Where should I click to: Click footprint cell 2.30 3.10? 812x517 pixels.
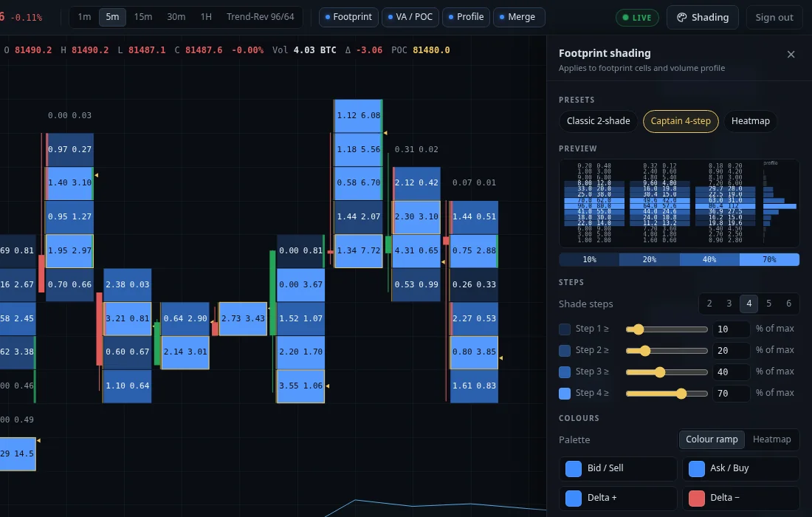[416, 216]
